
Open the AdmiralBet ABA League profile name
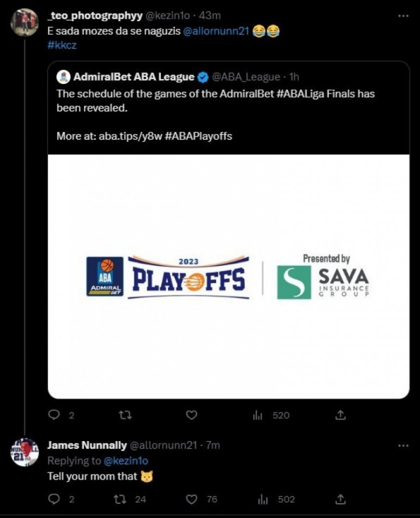pyautogui.click(x=134, y=77)
